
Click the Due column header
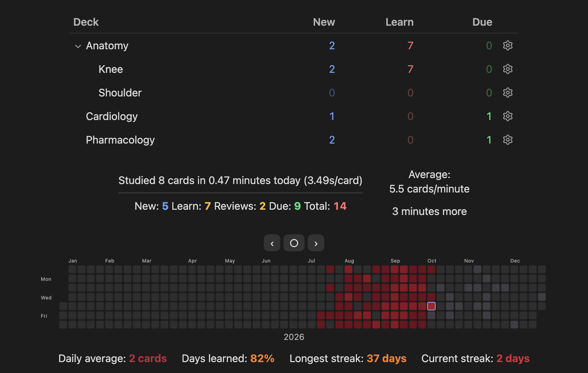tap(482, 22)
